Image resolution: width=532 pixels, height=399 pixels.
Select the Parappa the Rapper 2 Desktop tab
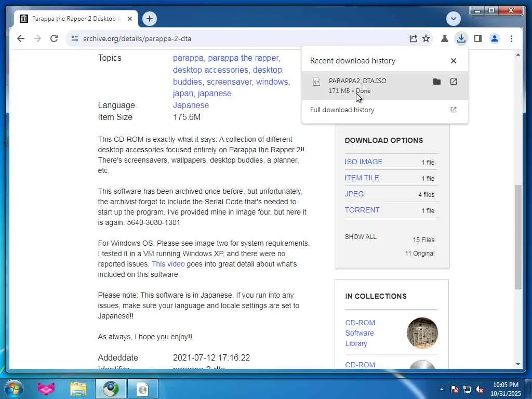point(76,19)
